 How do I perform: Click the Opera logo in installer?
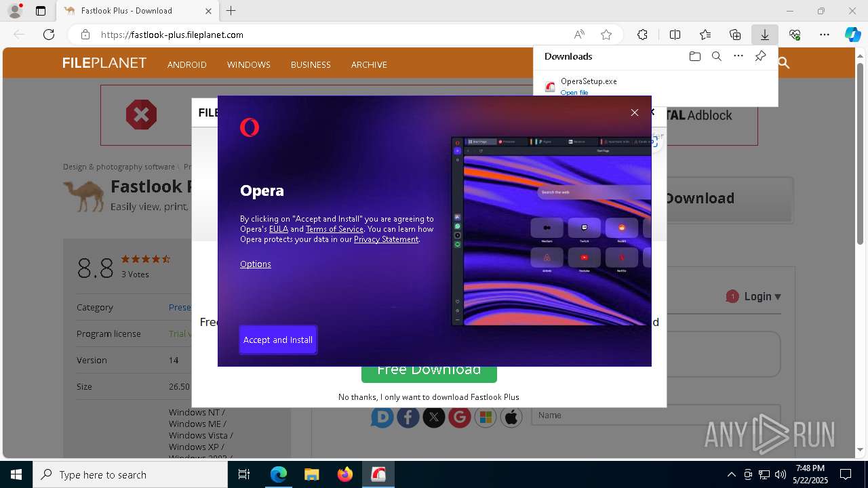click(x=250, y=127)
